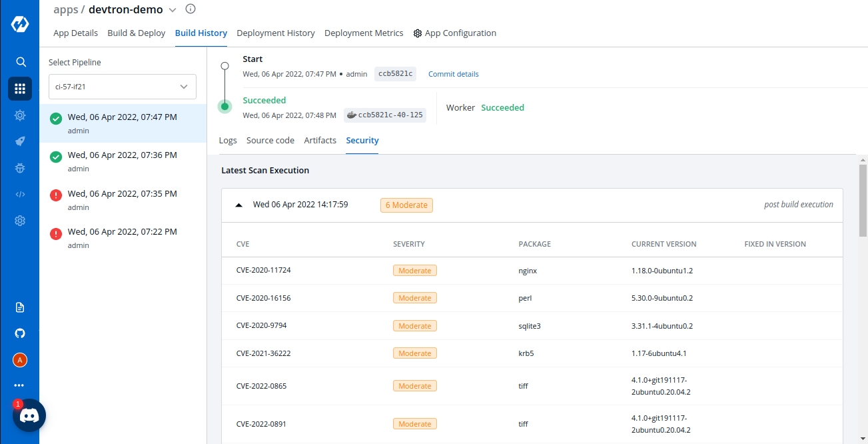Select the 07:36 PM successful build
Screen dimensions: 868x444
123,161
